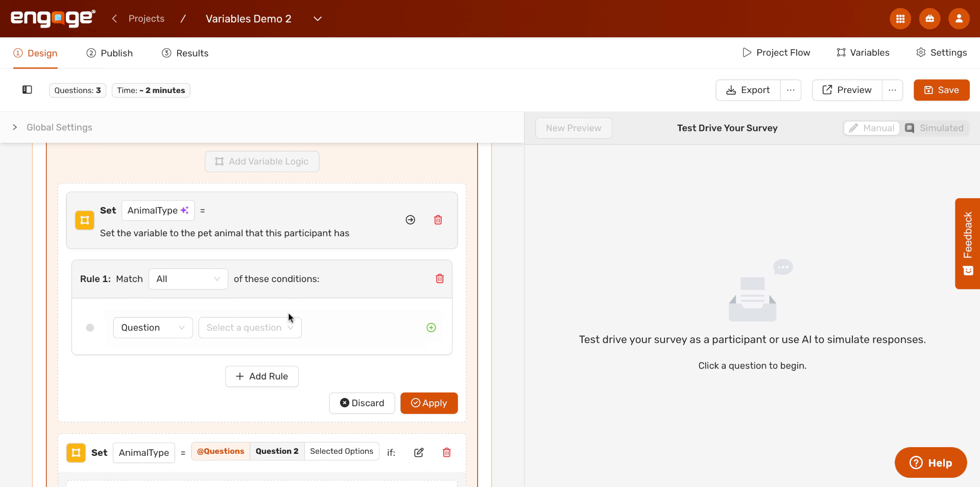Open project Settings
The width and height of the screenshot is (980, 487).
[941, 53]
